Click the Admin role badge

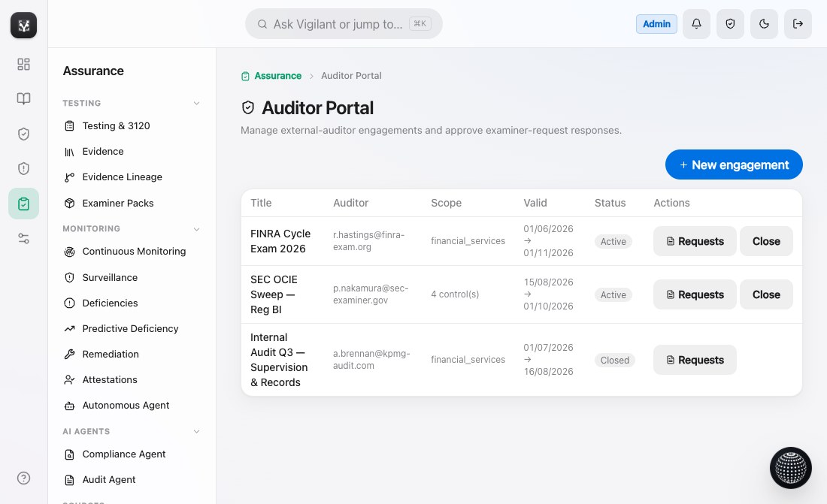656,24
